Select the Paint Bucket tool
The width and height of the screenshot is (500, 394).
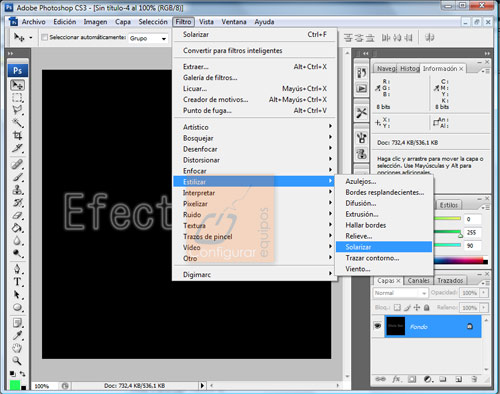point(17,228)
